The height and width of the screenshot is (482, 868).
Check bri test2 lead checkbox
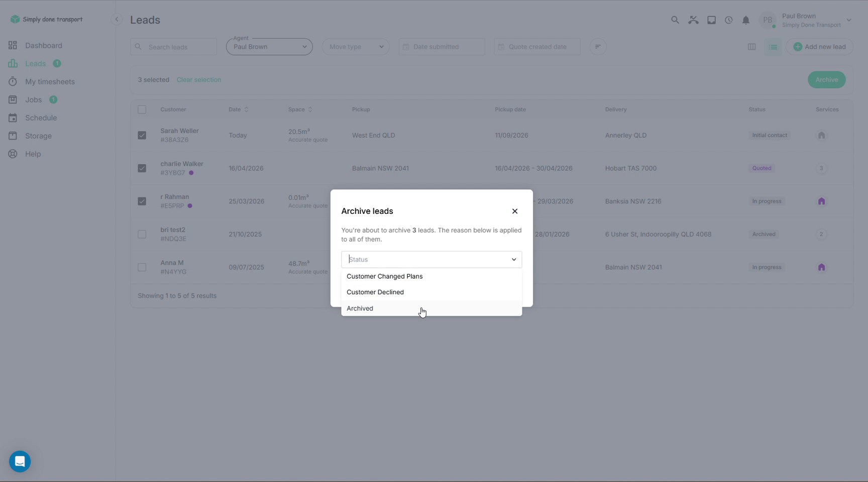pos(142,234)
